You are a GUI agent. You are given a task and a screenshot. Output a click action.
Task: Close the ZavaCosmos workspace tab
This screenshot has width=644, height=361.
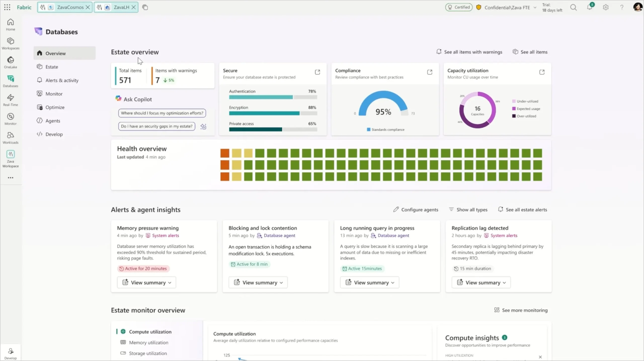tap(88, 7)
